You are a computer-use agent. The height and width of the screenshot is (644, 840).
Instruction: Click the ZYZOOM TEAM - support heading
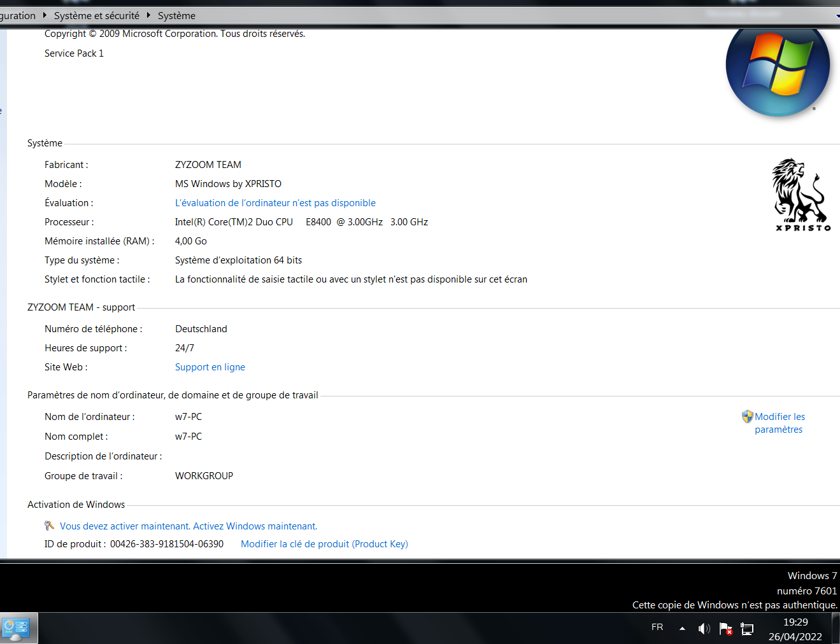point(81,307)
